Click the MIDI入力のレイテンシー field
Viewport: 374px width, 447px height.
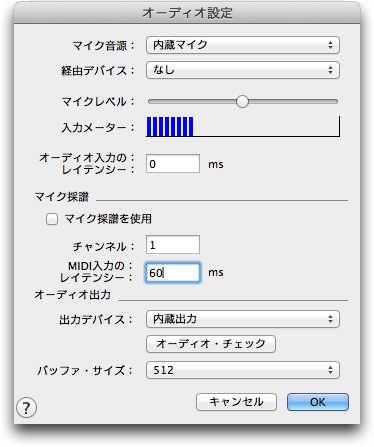pyautogui.click(x=173, y=273)
